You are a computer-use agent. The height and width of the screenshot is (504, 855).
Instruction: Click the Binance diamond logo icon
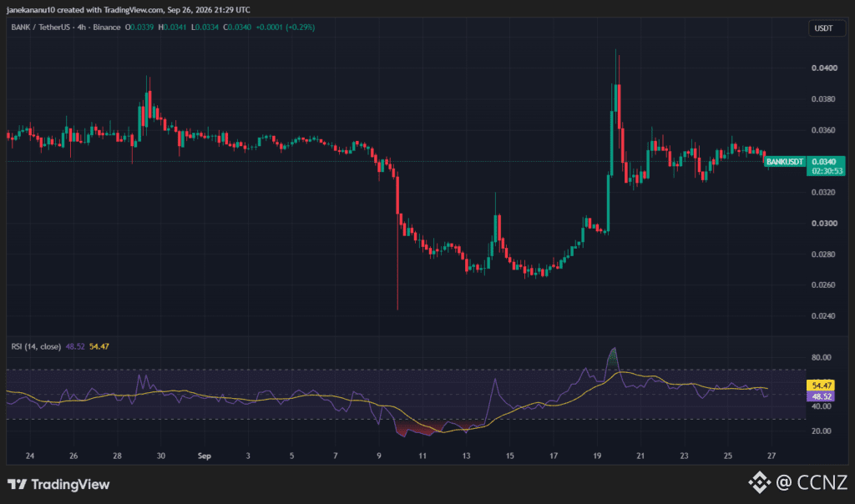pos(759,482)
